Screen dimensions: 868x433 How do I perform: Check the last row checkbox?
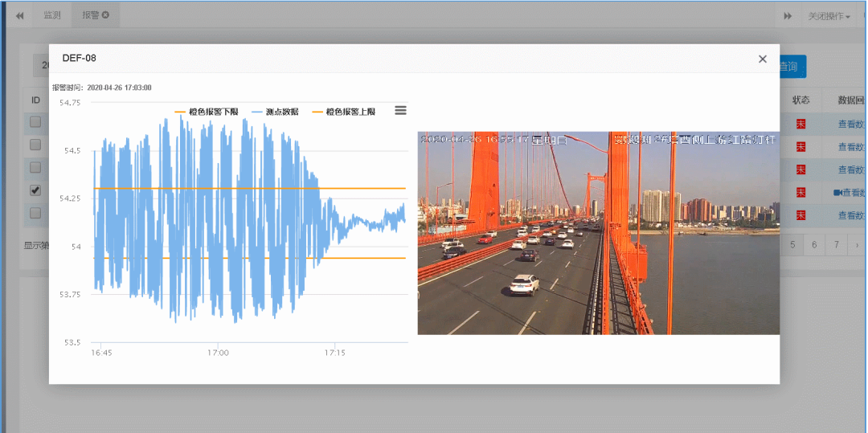tap(35, 213)
